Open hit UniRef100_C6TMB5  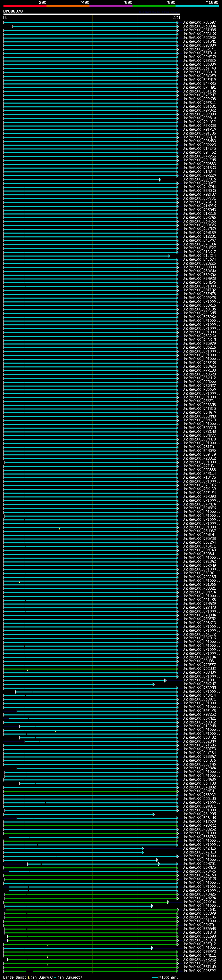199,30
